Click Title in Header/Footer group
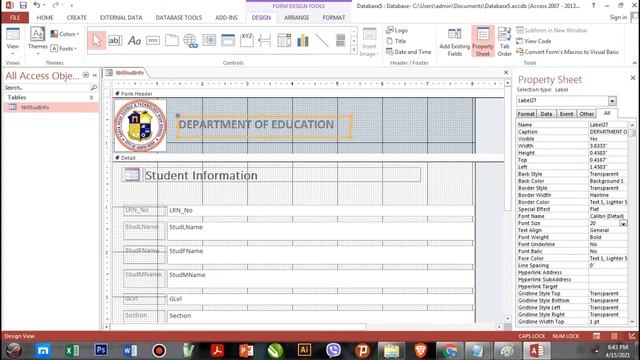Viewport: 640px width, 360px height. (x=396, y=41)
